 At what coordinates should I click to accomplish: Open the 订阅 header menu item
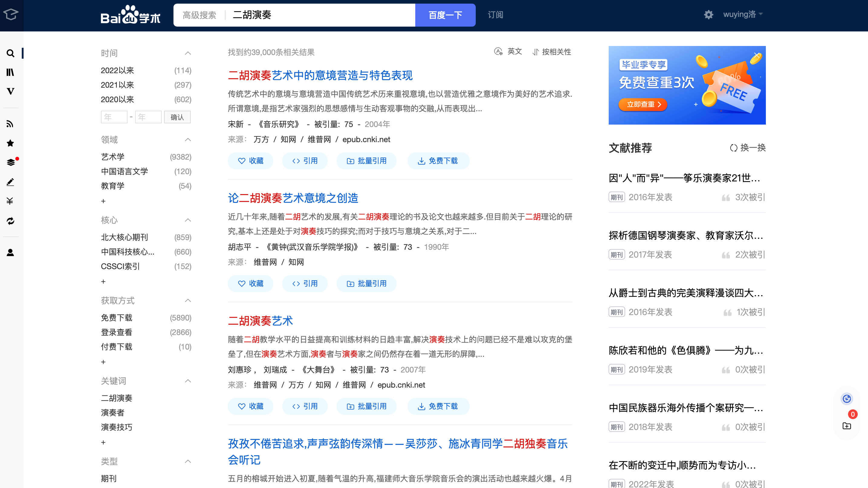tap(495, 15)
